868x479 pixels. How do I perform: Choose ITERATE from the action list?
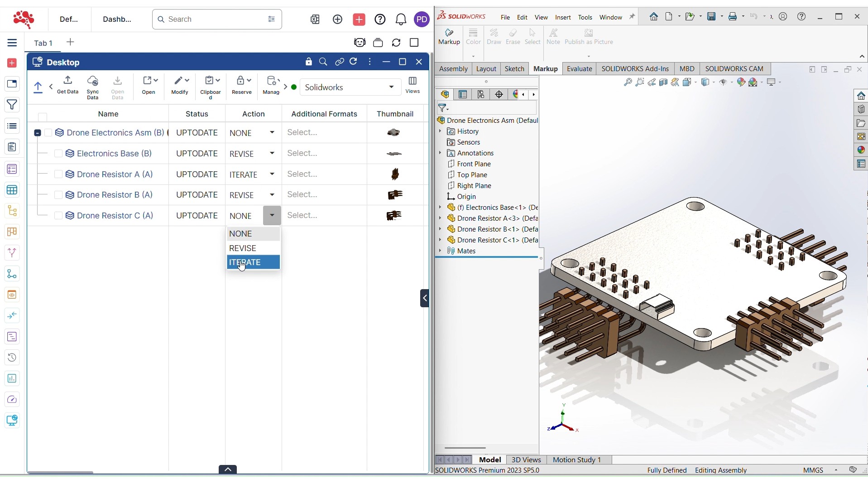tap(253, 262)
